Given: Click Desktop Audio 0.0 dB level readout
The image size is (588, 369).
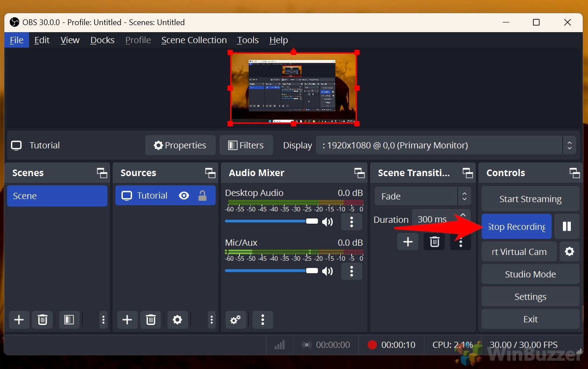Looking at the screenshot, I should point(350,193).
